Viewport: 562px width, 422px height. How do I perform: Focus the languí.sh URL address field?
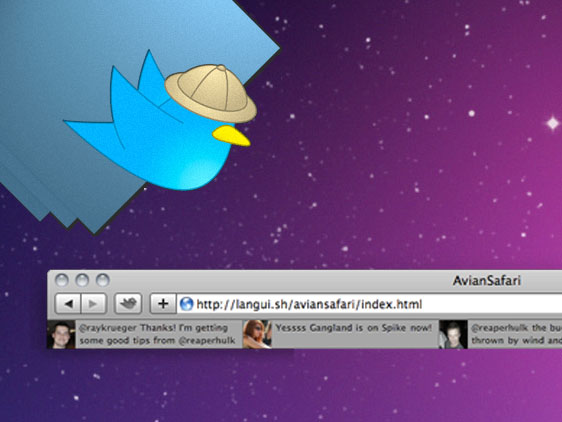click(369, 304)
